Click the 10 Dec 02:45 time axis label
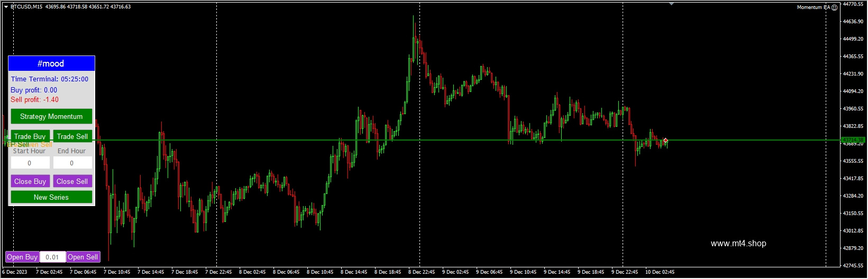Viewport: 868px width, 279px height. 660,272
